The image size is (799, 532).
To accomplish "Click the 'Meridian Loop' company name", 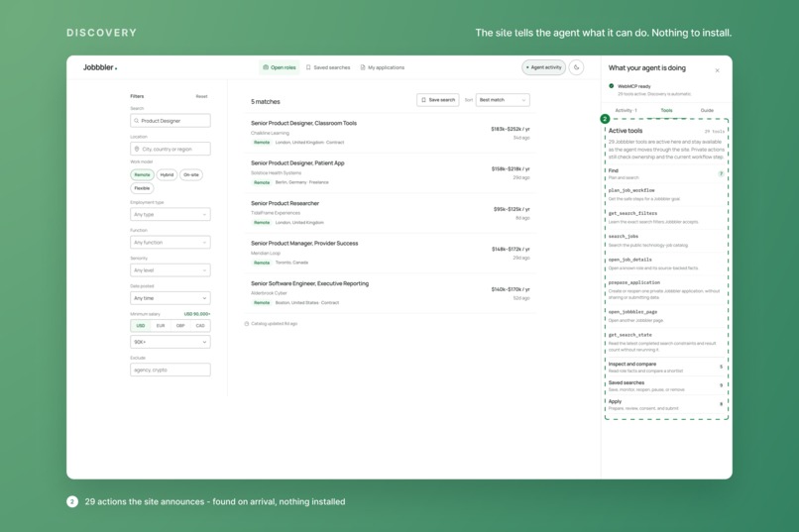I will [266, 253].
